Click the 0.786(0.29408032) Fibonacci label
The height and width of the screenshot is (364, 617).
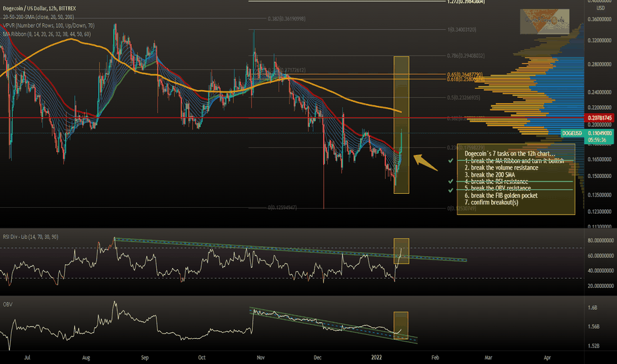466,56
